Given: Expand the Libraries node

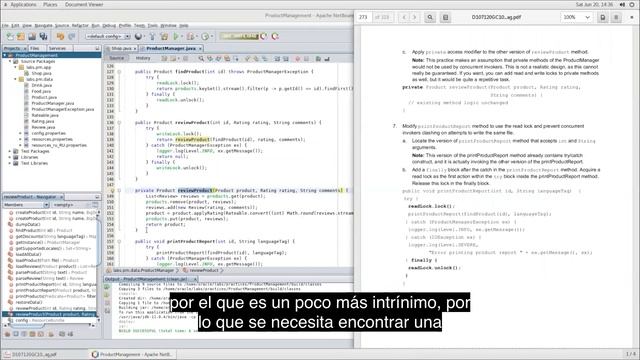Looking at the screenshot, I should [x=10, y=157].
